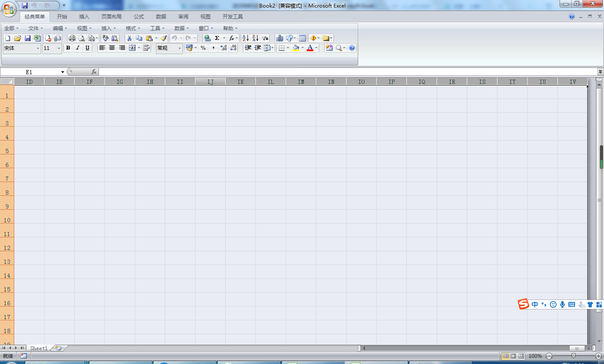Insert table grid icon

[x=302, y=38]
